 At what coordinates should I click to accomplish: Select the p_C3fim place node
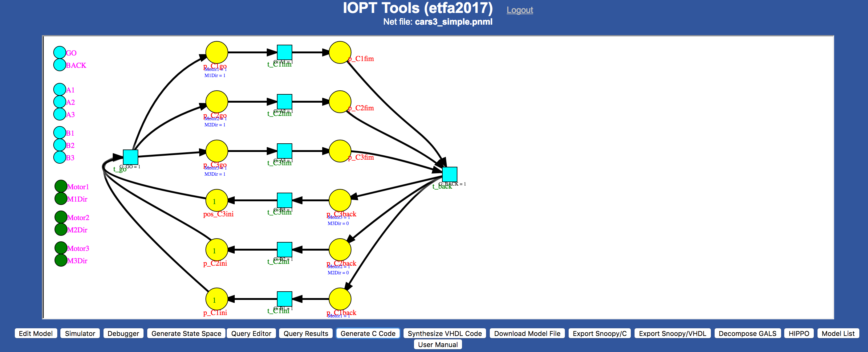click(340, 151)
